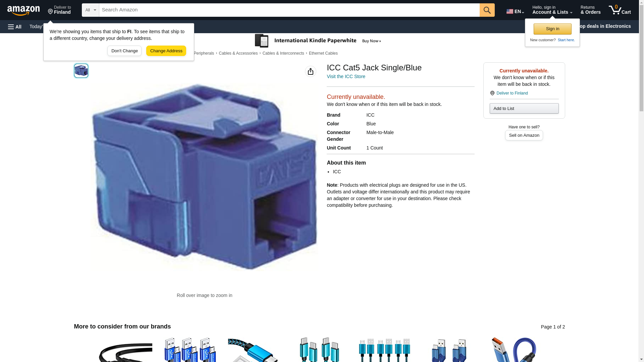Click the share icon on the product image
This screenshot has width=644, height=362.
click(x=311, y=71)
